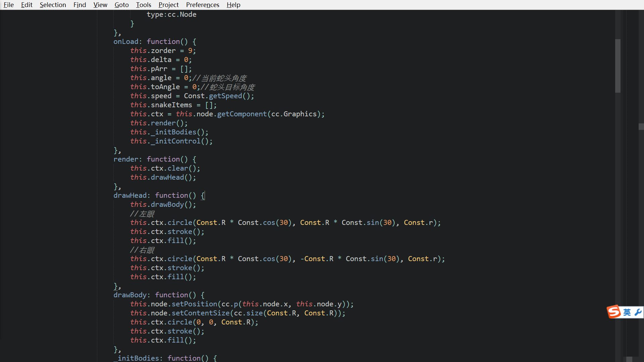Open the Sogou wrench settings icon
The image size is (644, 362).
click(638, 312)
